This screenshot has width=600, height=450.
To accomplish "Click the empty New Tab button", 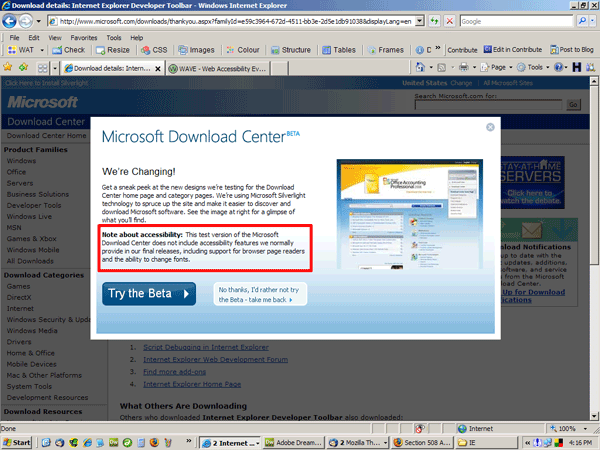I will (280, 69).
